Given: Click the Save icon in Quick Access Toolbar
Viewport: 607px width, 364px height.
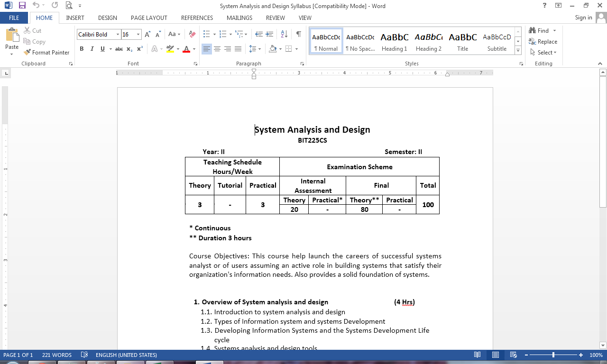Looking at the screenshot, I should (22, 6).
